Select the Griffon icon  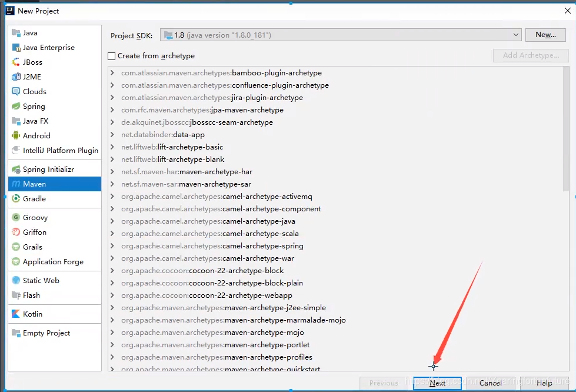tap(16, 232)
